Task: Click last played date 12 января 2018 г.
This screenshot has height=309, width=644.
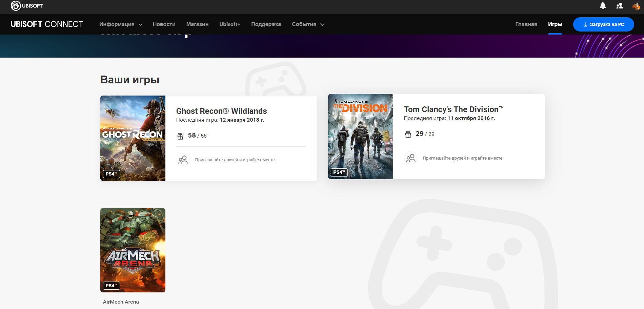Action: (x=242, y=120)
